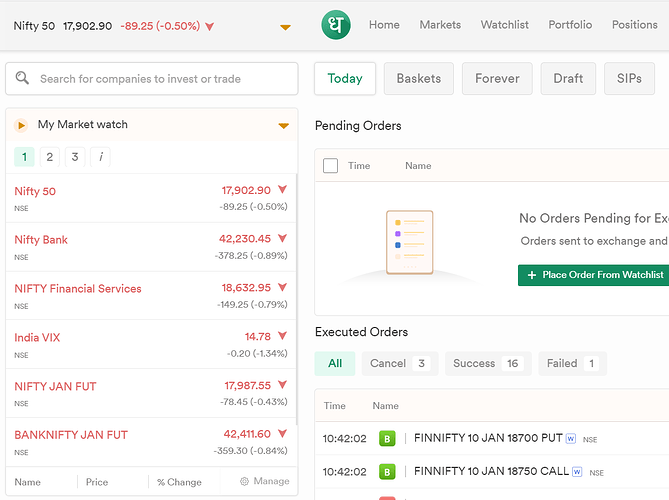
Task: Click the green B badge for FINNIFTY 18700 PUT
Action: tap(387, 439)
